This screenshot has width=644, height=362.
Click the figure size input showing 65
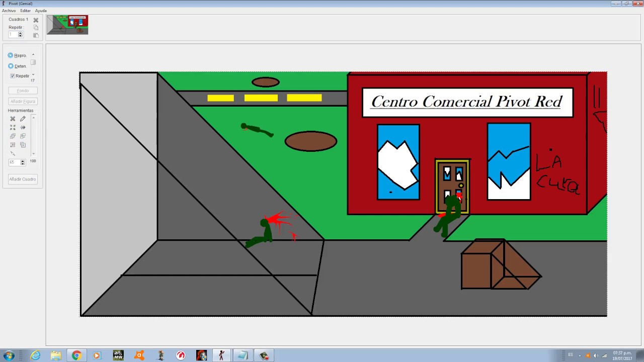pyautogui.click(x=14, y=162)
